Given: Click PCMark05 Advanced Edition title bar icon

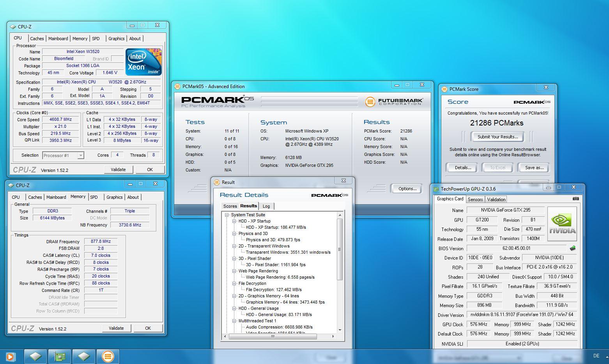Looking at the screenshot, I should click(177, 87).
